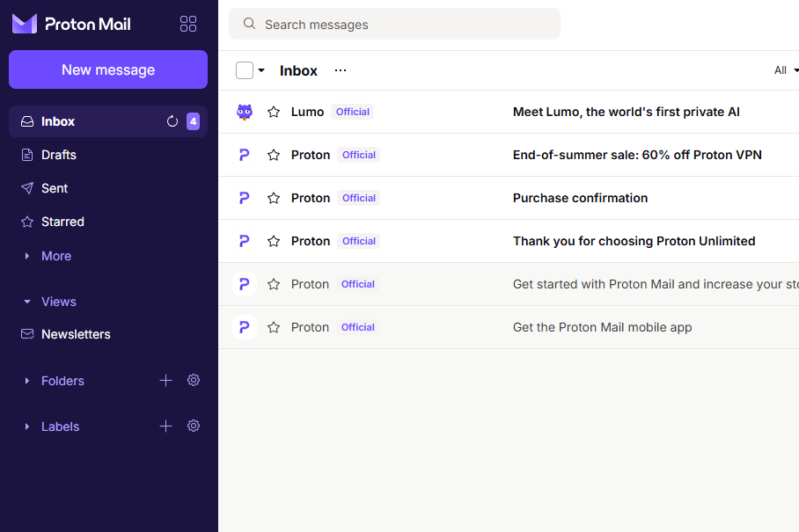The width and height of the screenshot is (799, 532).
Task: Refresh the Inbox with the reload icon
Action: click(172, 121)
